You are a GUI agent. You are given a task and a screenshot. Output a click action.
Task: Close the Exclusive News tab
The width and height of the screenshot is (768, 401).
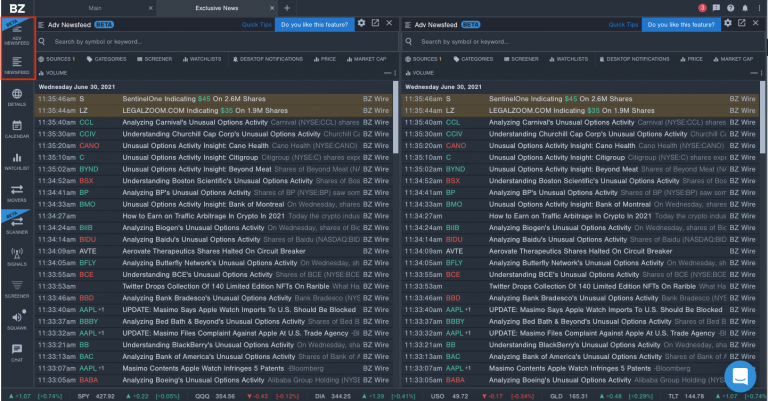[272, 8]
